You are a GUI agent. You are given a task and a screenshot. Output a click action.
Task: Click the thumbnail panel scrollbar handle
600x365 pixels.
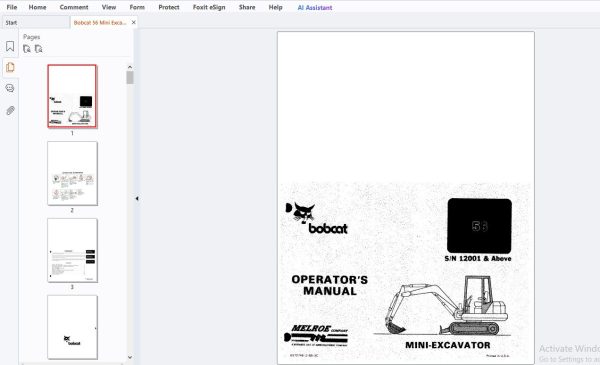pyautogui.click(x=130, y=78)
